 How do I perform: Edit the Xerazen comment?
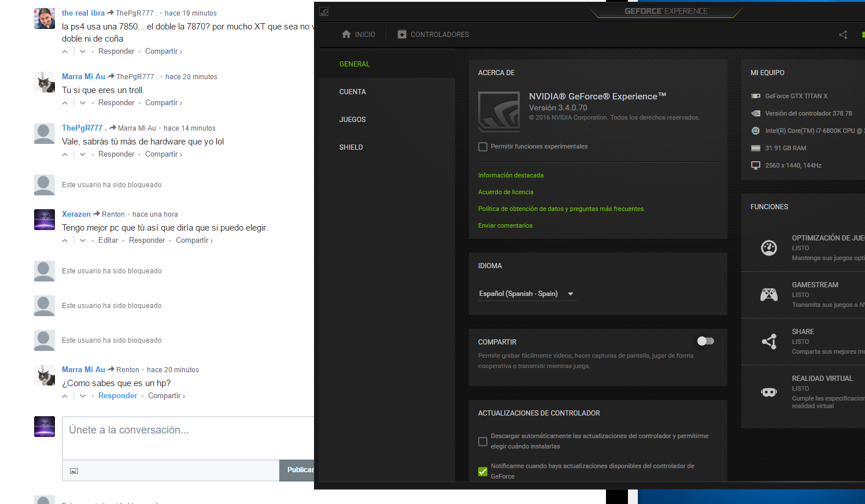coord(108,240)
